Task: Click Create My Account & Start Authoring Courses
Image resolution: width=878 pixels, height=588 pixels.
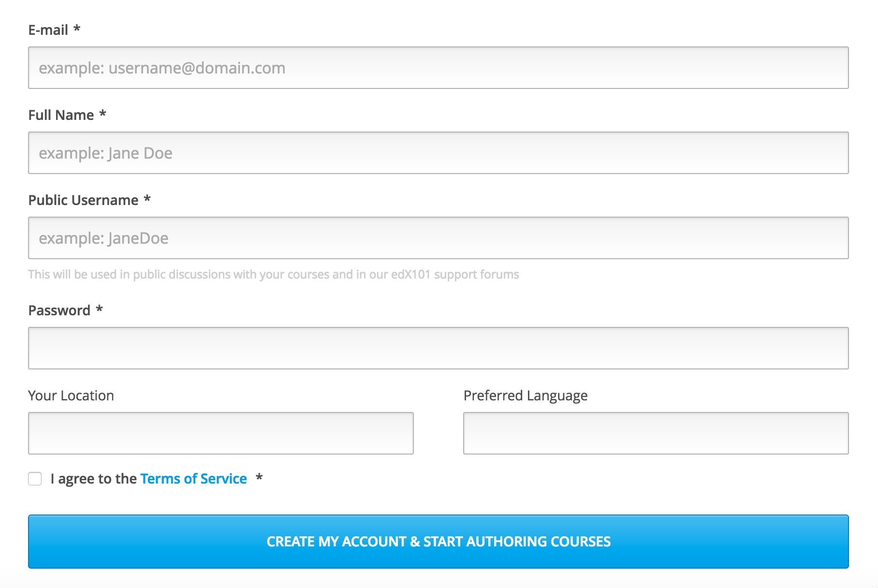Action: (x=439, y=542)
